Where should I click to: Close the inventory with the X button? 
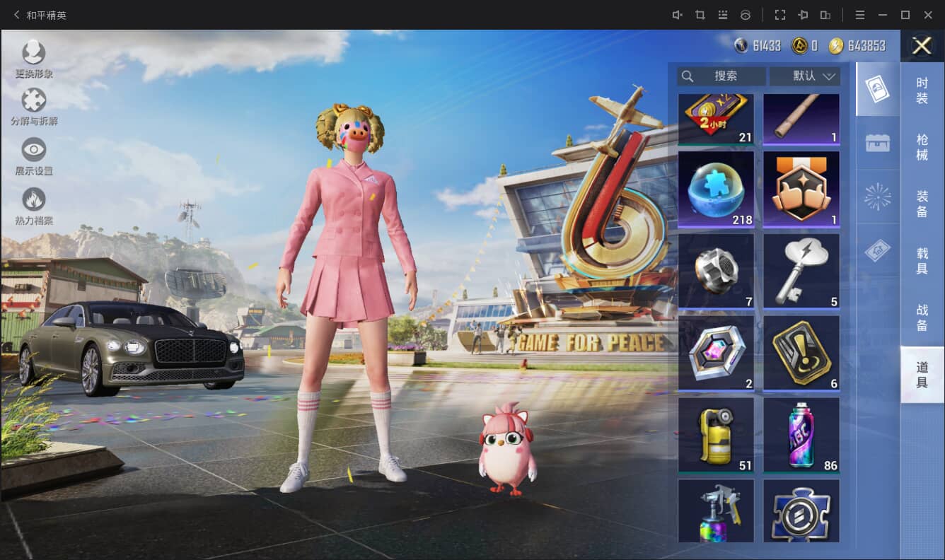pyautogui.click(x=922, y=46)
